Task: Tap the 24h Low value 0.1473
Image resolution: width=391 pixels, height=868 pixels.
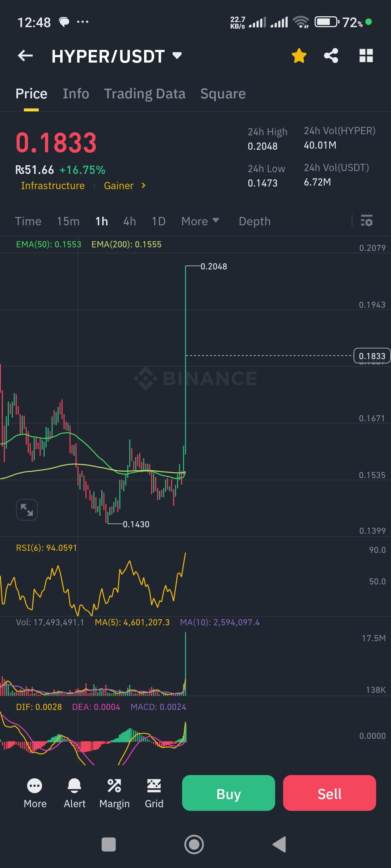Action: click(262, 183)
